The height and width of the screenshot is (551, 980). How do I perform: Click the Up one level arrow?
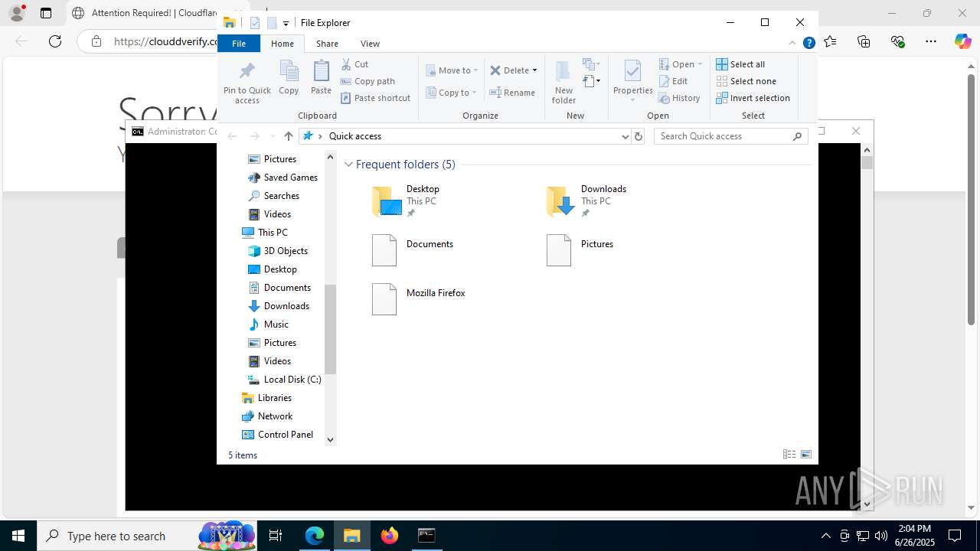pos(288,136)
